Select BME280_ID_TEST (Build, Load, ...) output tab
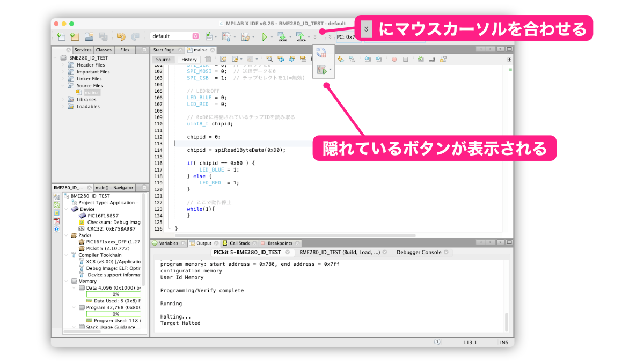 340,252
